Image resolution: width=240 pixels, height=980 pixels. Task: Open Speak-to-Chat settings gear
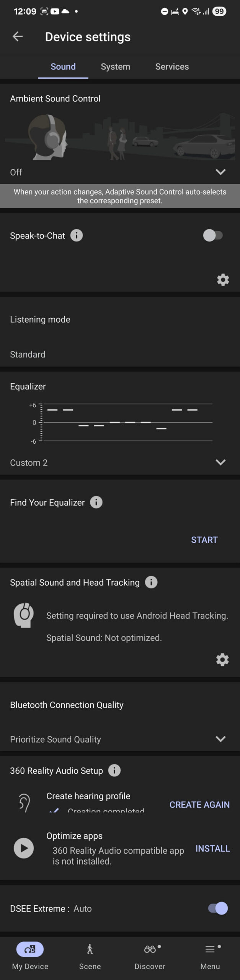coord(223,280)
